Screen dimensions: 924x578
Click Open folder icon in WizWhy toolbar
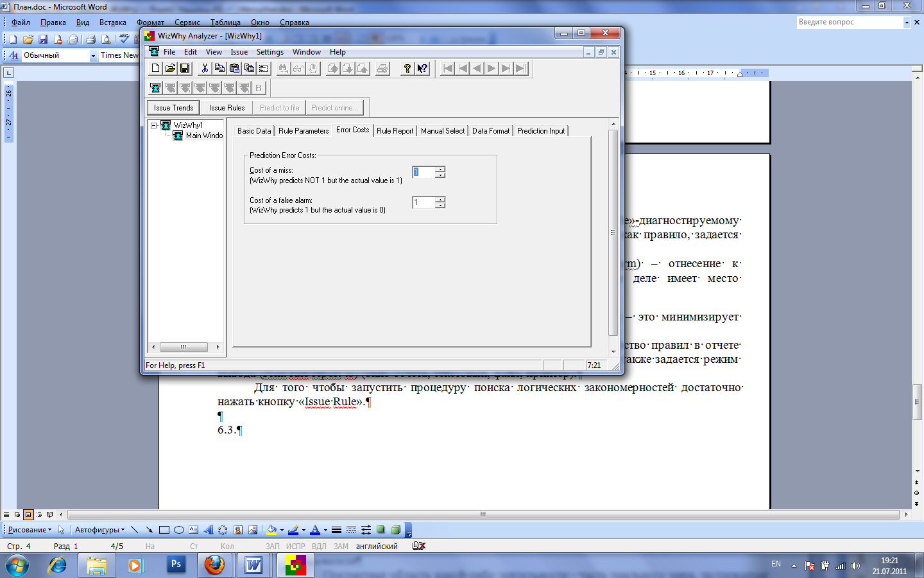point(170,68)
